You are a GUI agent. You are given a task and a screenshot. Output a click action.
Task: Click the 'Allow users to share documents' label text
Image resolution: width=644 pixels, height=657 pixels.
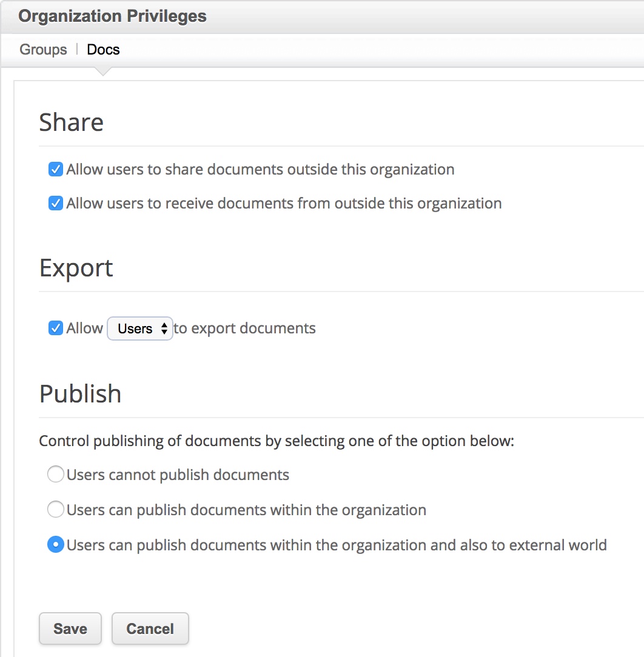[260, 169]
